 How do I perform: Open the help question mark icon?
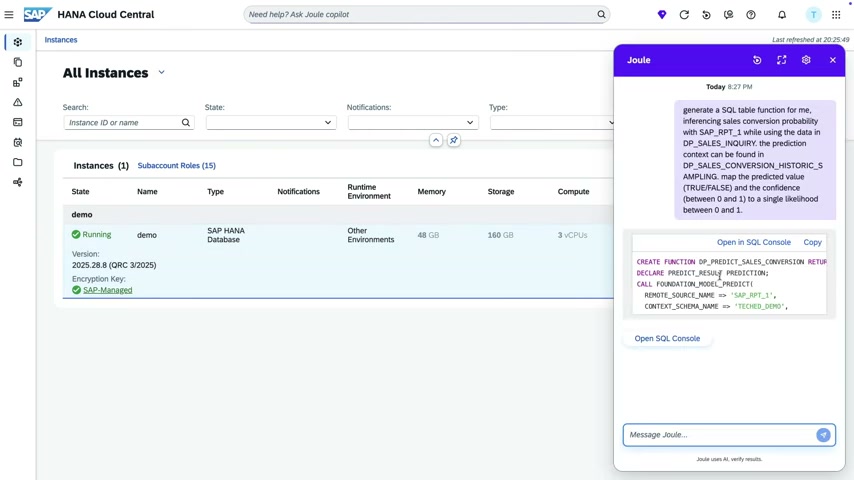751,15
